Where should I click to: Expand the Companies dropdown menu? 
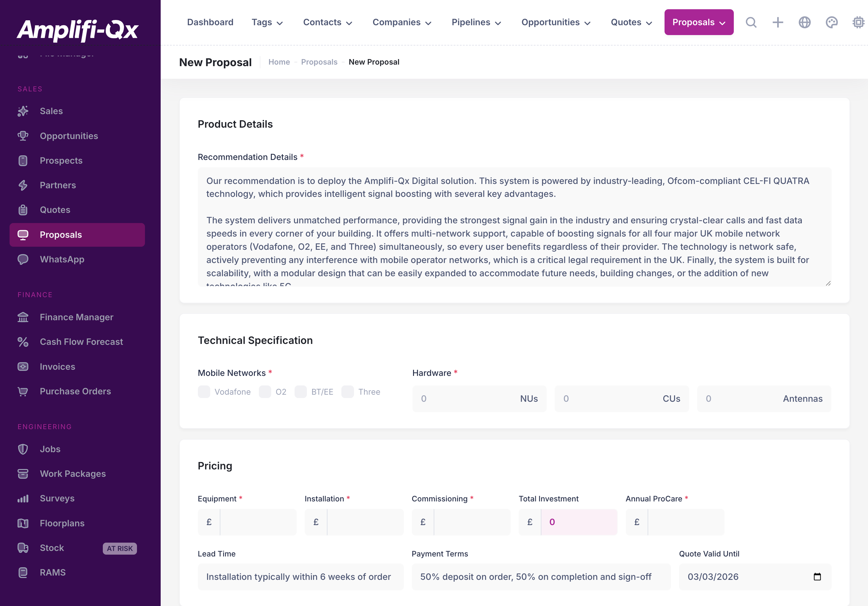point(401,22)
